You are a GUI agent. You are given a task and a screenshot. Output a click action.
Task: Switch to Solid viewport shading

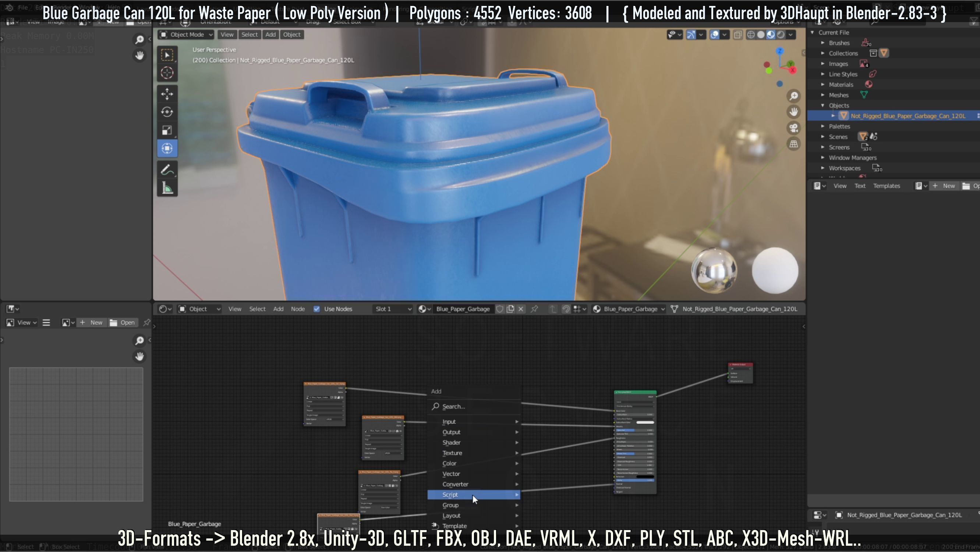(761, 35)
